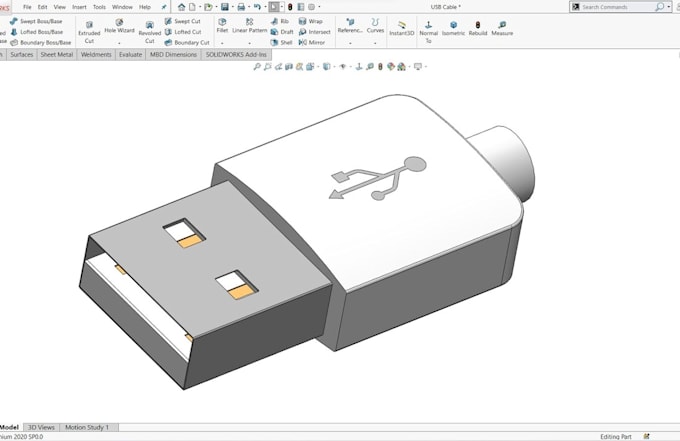
Task: Select the Revolved Cut tool
Action: [150, 32]
